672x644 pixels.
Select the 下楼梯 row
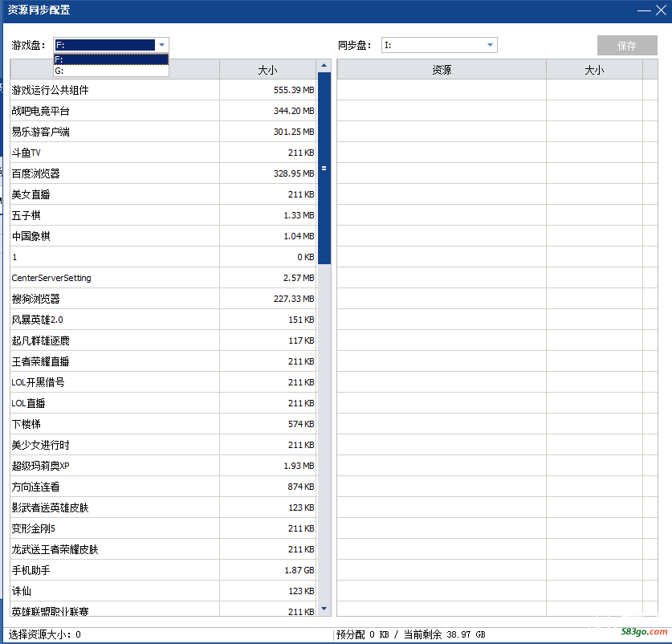(163, 424)
